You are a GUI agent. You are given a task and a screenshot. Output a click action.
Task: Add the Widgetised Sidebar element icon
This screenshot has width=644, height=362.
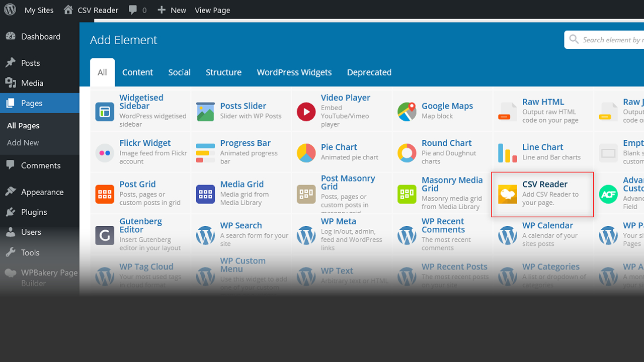pyautogui.click(x=105, y=112)
